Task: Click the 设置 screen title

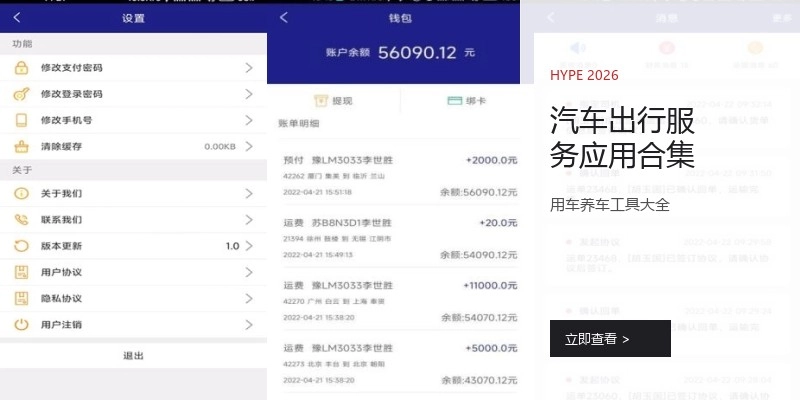Action: [133, 18]
